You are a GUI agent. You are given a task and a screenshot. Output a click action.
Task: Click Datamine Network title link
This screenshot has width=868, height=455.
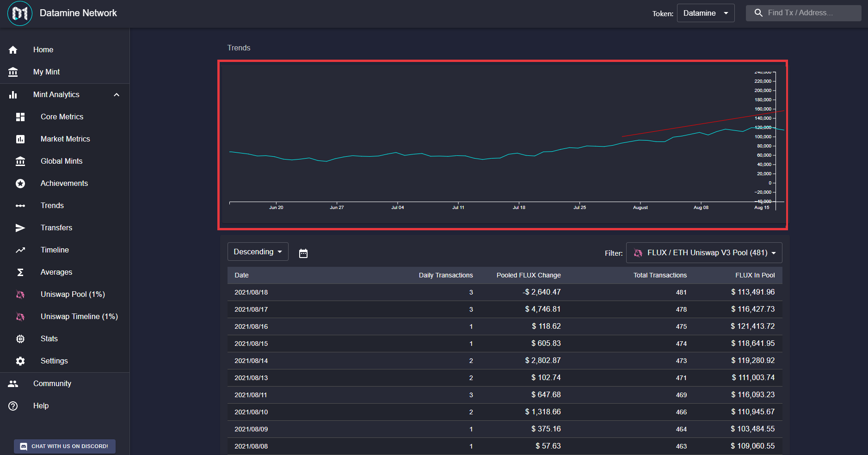[78, 13]
